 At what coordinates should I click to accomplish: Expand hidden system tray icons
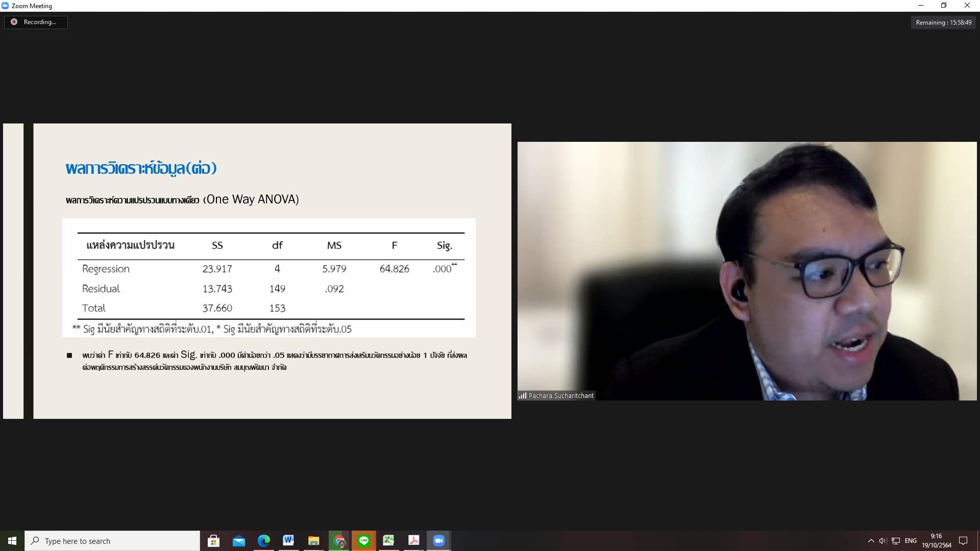[871, 541]
